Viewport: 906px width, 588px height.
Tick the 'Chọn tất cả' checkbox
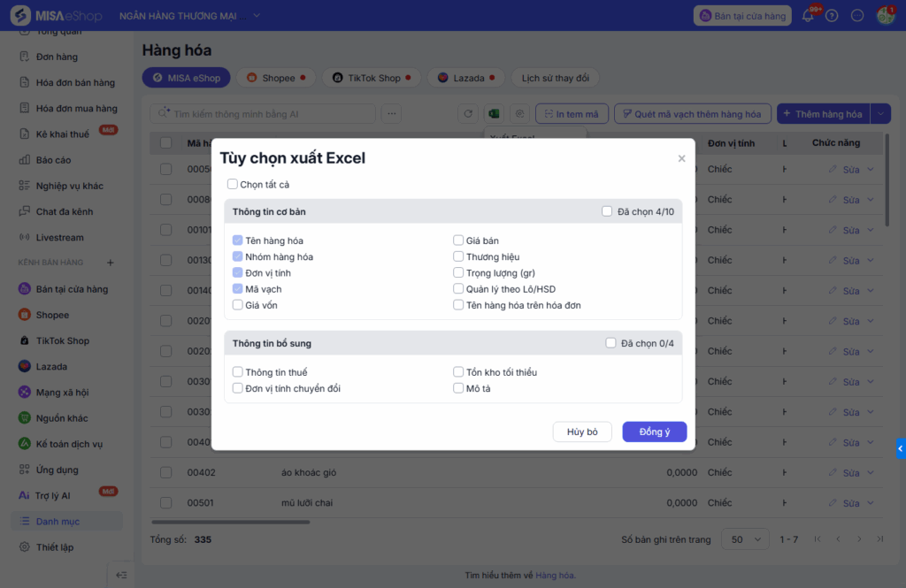233,185
